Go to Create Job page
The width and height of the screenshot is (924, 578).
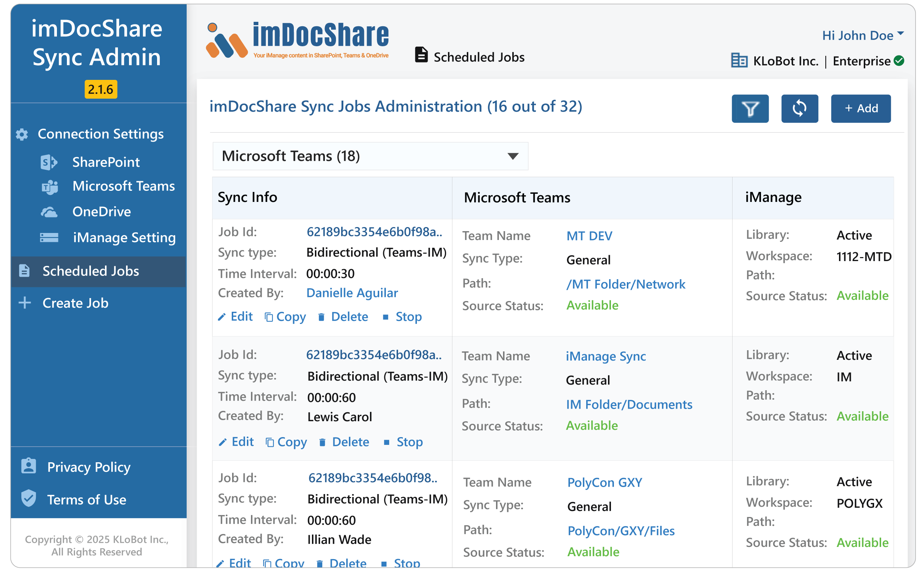[76, 303]
